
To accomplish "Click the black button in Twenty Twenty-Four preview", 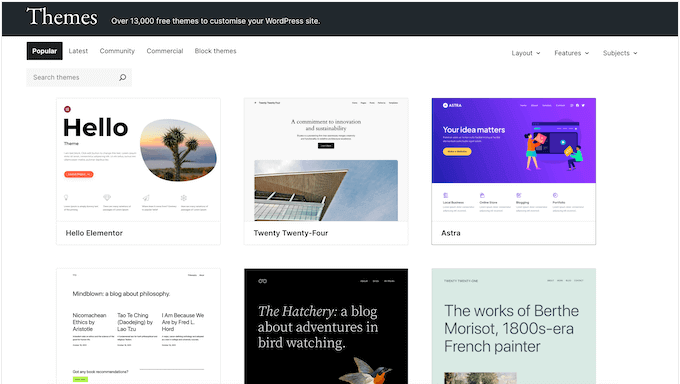I will (x=326, y=146).
